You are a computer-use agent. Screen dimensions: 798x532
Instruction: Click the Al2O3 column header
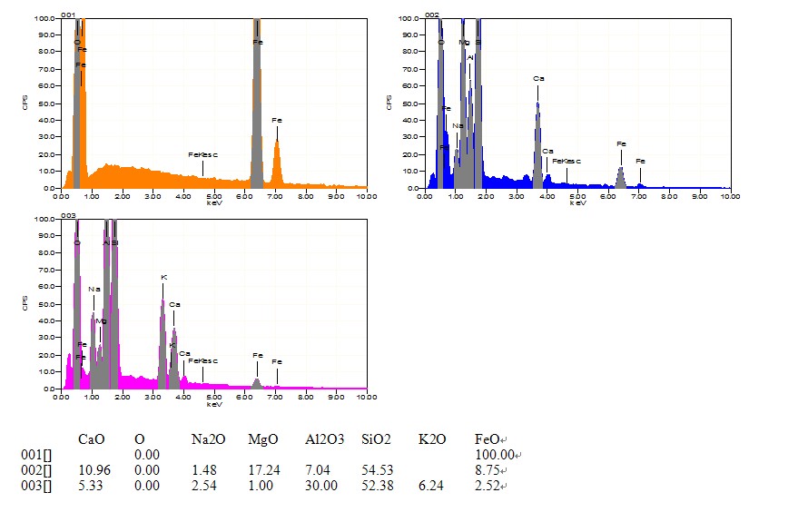click(x=325, y=439)
